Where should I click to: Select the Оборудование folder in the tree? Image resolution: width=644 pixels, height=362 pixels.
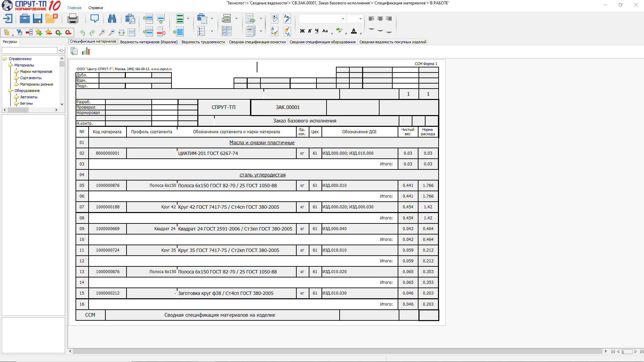(27, 91)
